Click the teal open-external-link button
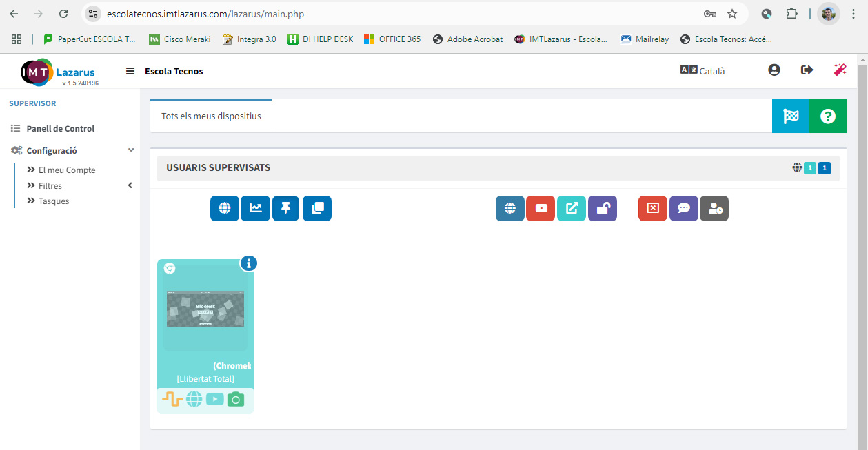 tap(572, 208)
